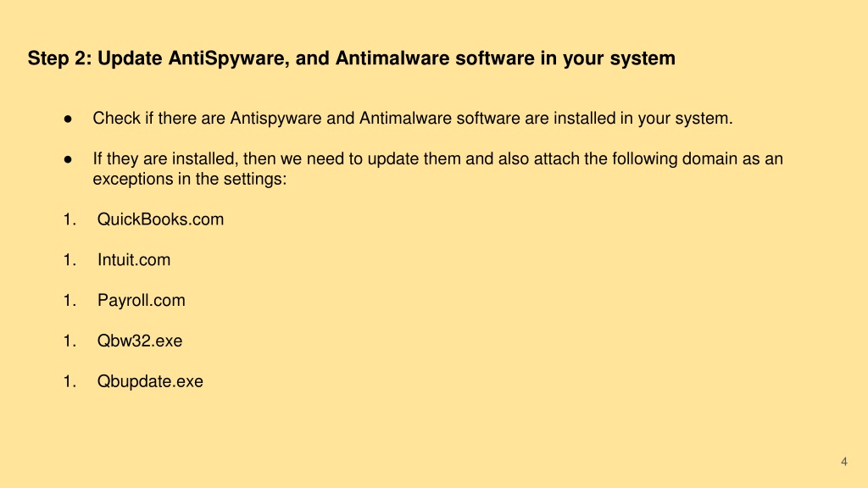Click the Intuit.com list item
This screenshot has height=488, width=868.
(134, 259)
